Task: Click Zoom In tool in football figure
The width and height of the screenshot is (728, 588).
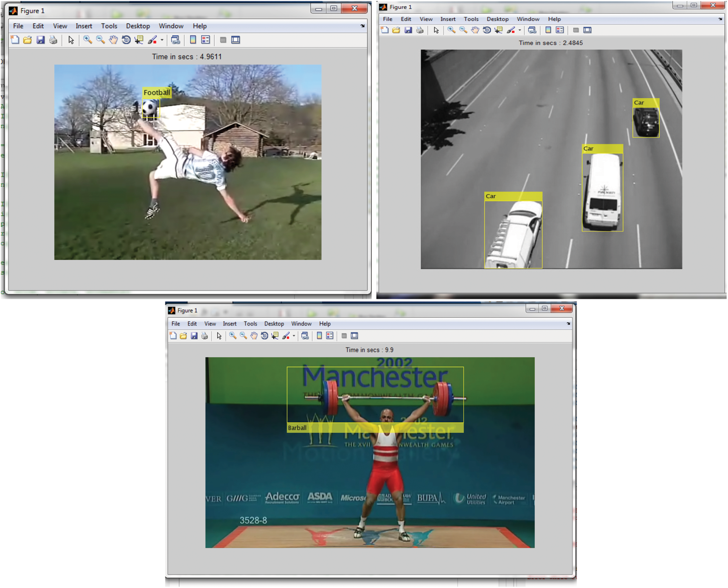Action: tap(87, 40)
